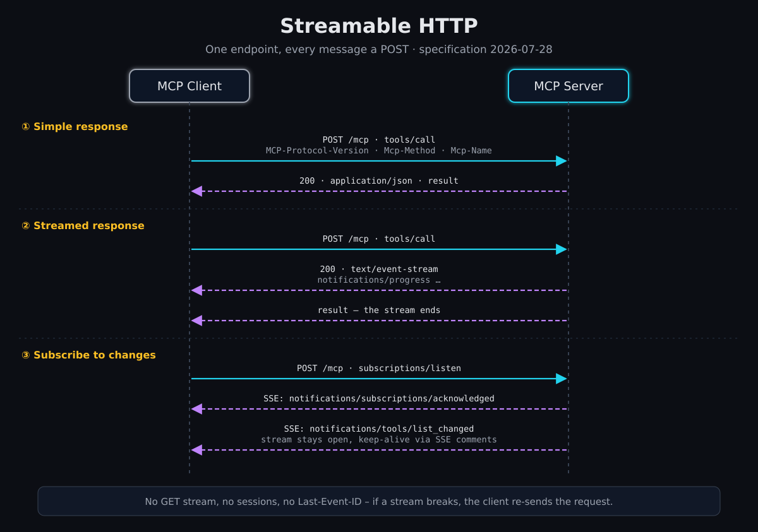Click the MCP Server box

click(568, 86)
